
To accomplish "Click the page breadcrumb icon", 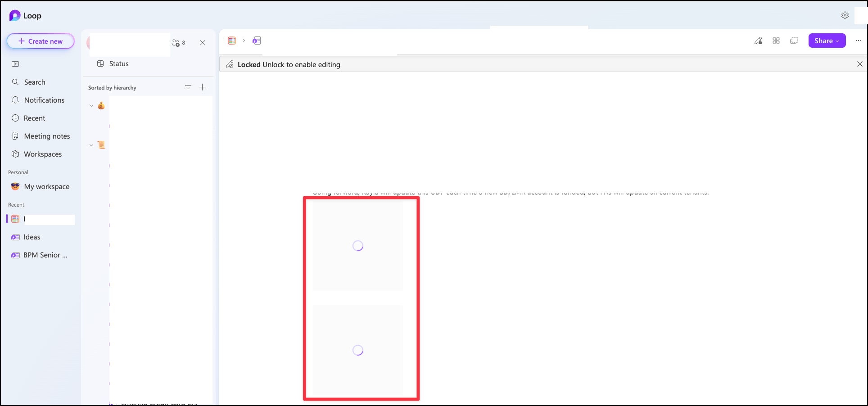I will [257, 41].
